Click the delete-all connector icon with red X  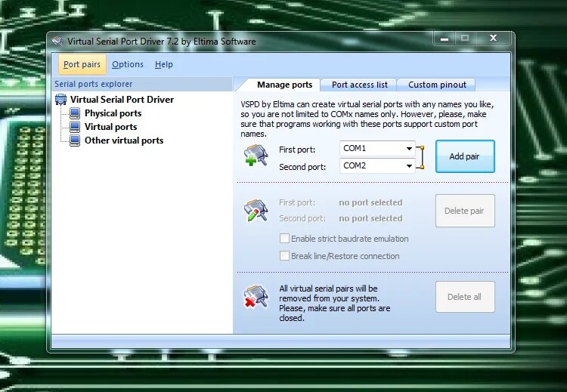coord(256,297)
